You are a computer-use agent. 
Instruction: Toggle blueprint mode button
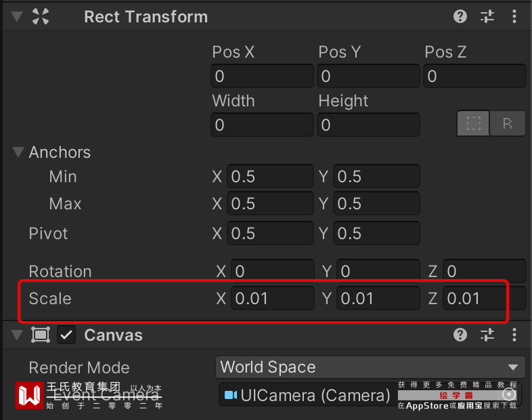point(473,123)
